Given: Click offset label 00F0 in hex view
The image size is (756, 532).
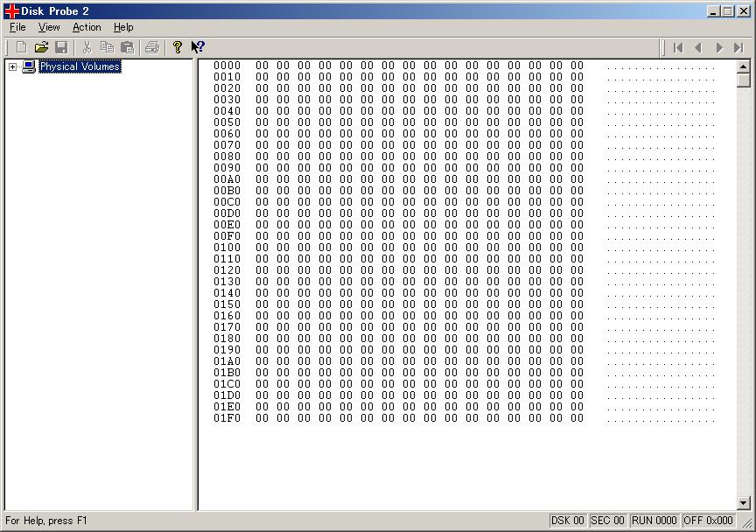Looking at the screenshot, I should [227, 236].
